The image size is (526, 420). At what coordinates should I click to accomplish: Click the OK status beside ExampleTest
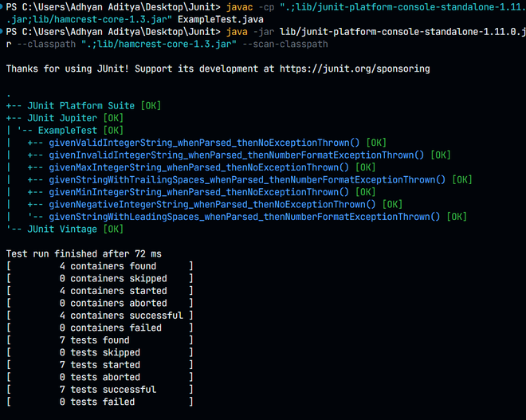coord(113,131)
